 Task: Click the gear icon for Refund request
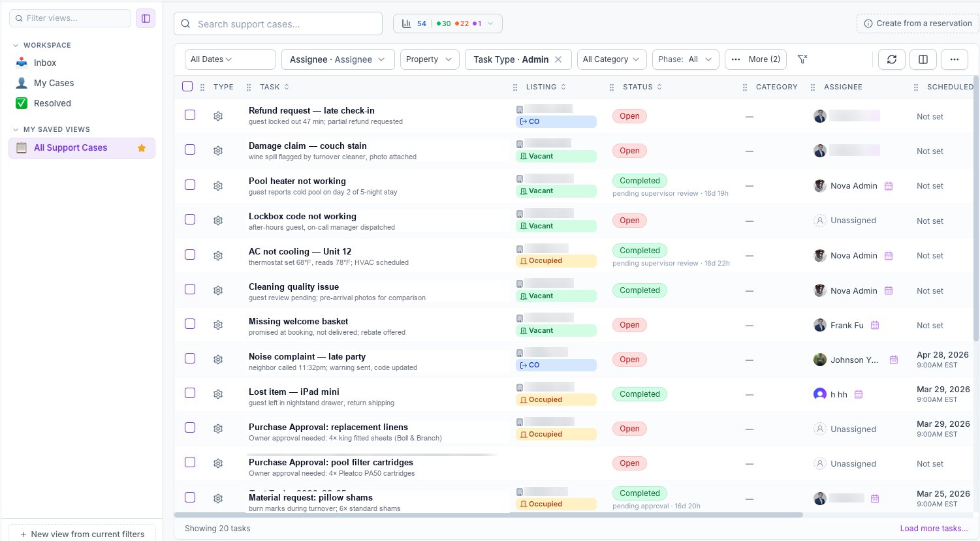218,116
